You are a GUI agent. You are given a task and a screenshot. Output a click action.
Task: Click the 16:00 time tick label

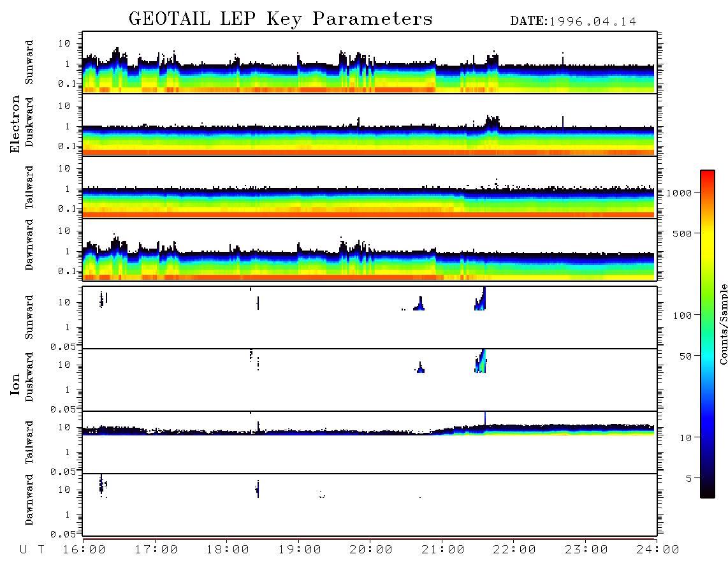[85, 550]
